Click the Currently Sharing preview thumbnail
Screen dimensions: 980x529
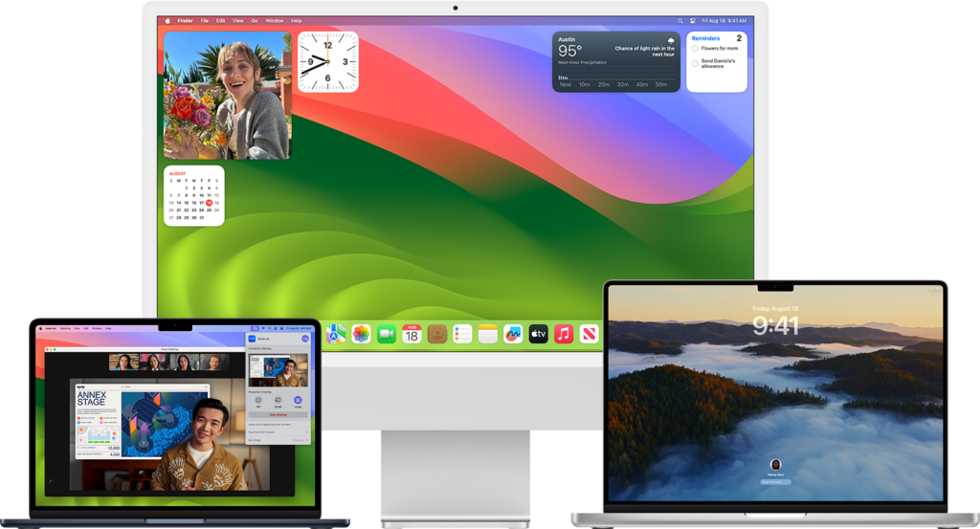278,370
